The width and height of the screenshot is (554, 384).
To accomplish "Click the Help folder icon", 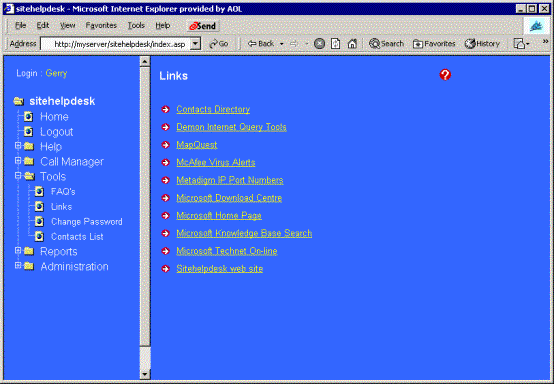I will 29,146.
